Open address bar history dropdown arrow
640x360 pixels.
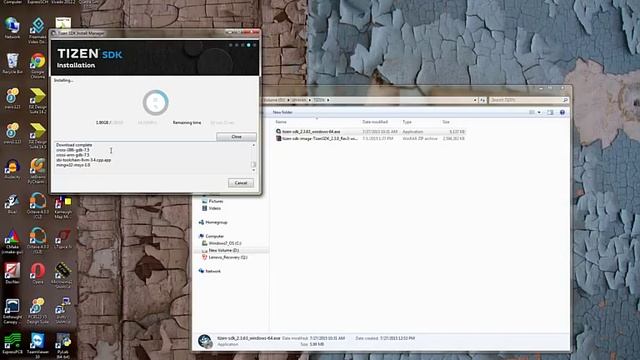(x=475, y=100)
